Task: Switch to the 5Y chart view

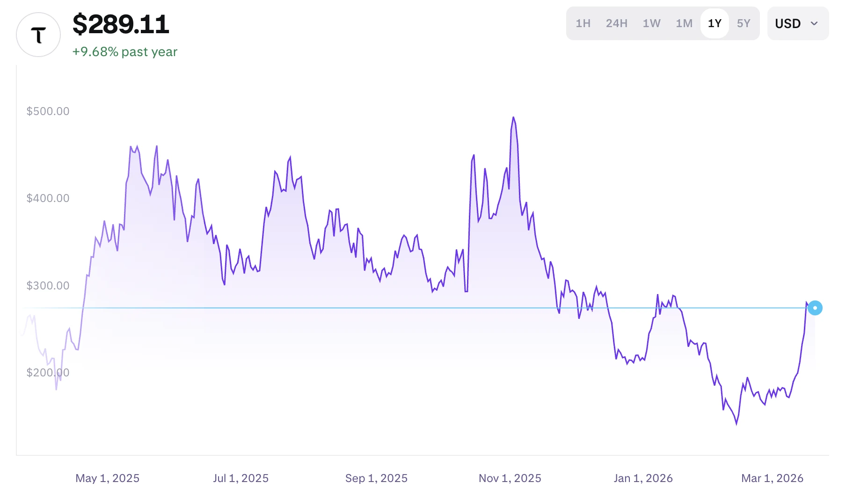Action: pyautogui.click(x=744, y=23)
